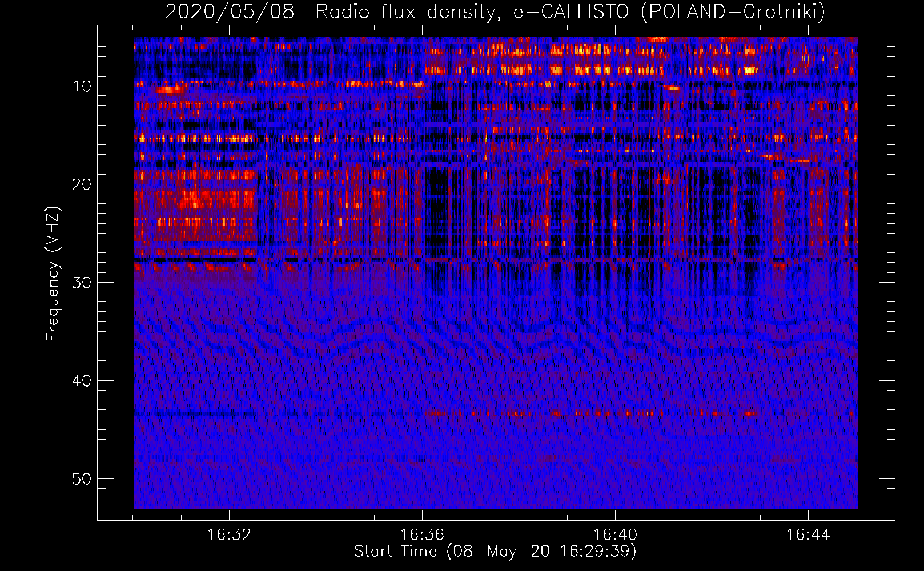The width and height of the screenshot is (924, 571).
Task: Click the plot title mentioning e-CALLISTO POLAND-Grotniki
Action: coord(495,11)
